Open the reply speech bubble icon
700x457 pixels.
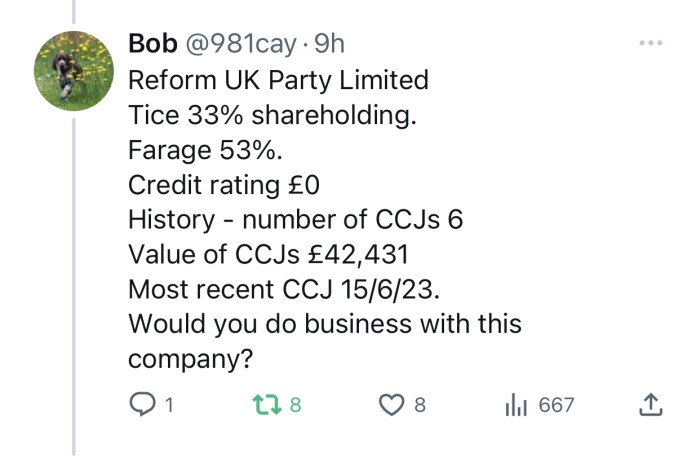tap(142, 404)
